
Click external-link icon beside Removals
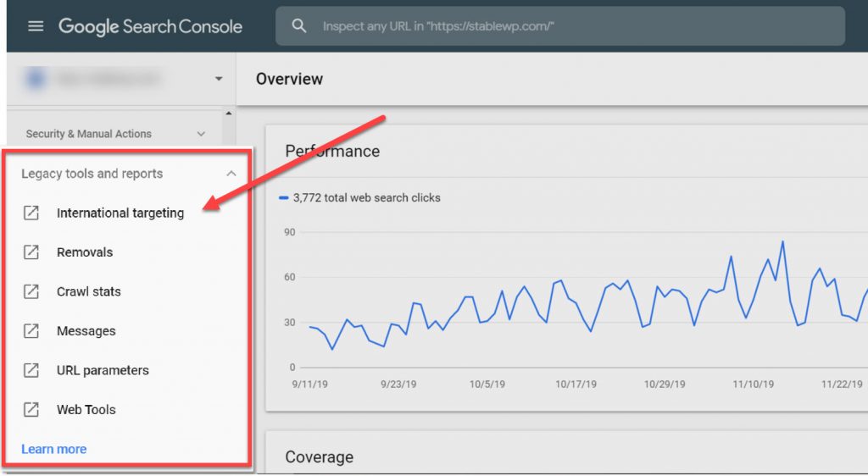[x=31, y=252]
